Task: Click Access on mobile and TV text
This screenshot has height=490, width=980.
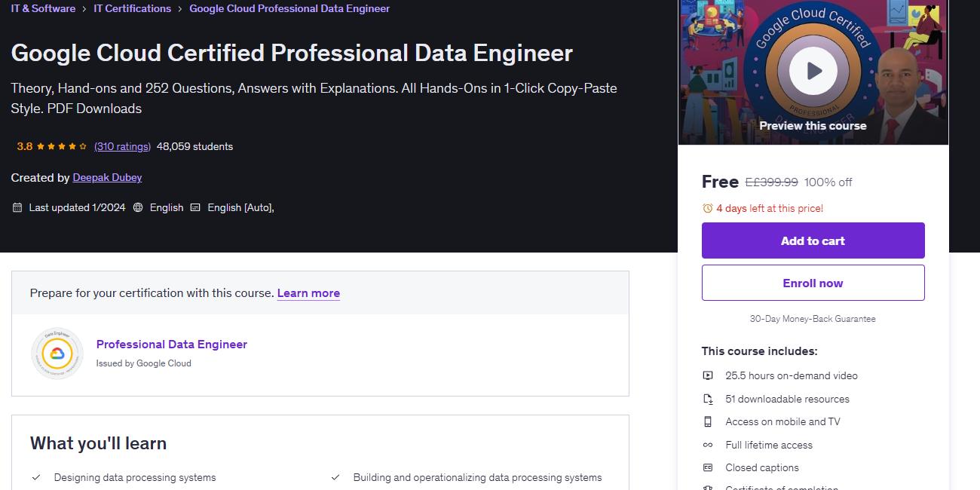Action: coord(782,421)
